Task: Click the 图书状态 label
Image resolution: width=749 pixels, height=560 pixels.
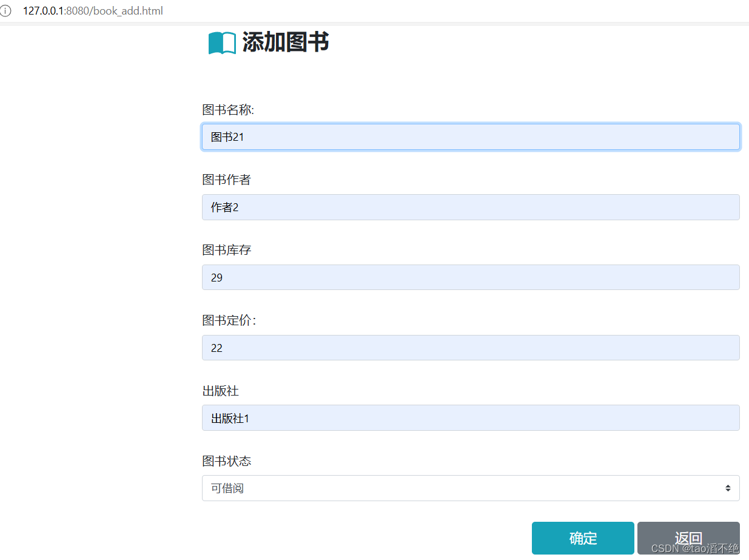Action: pos(226,461)
